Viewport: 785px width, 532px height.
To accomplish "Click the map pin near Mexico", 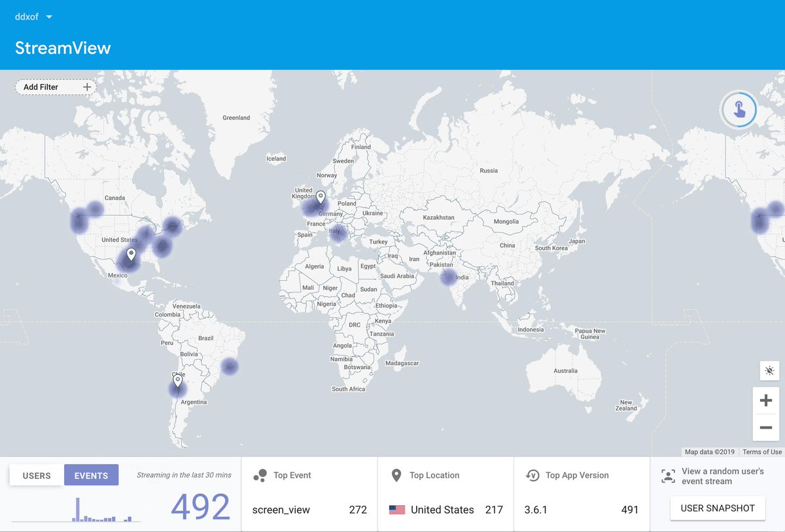I will coord(131,255).
